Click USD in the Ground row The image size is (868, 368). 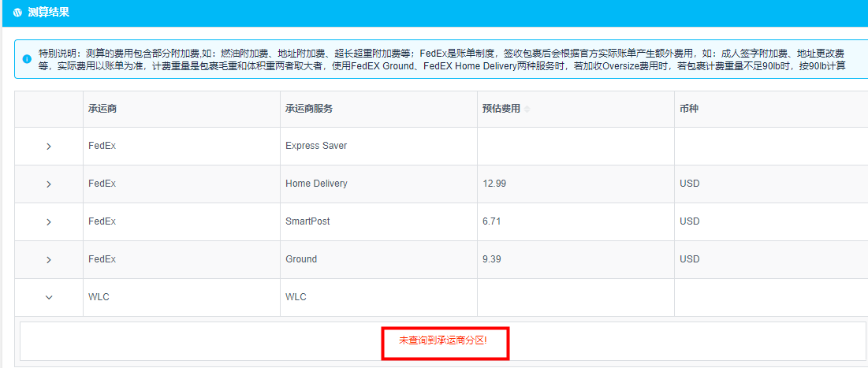click(690, 259)
